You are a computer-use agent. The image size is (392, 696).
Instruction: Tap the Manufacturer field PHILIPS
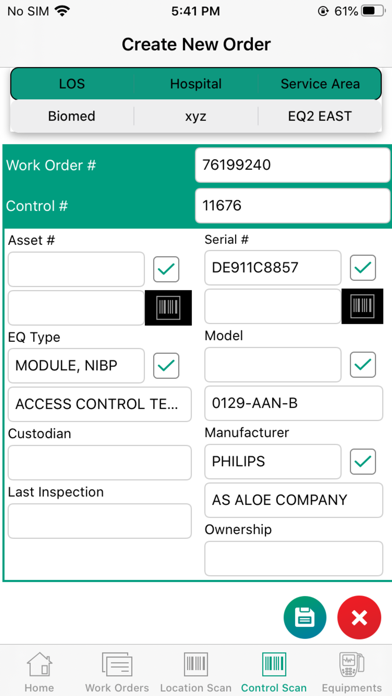point(273,462)
